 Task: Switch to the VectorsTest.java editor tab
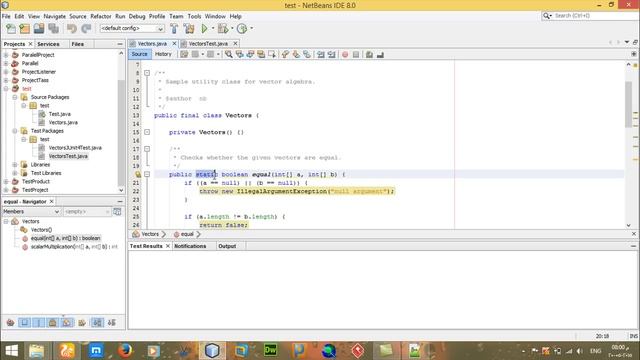click(208, 43)
